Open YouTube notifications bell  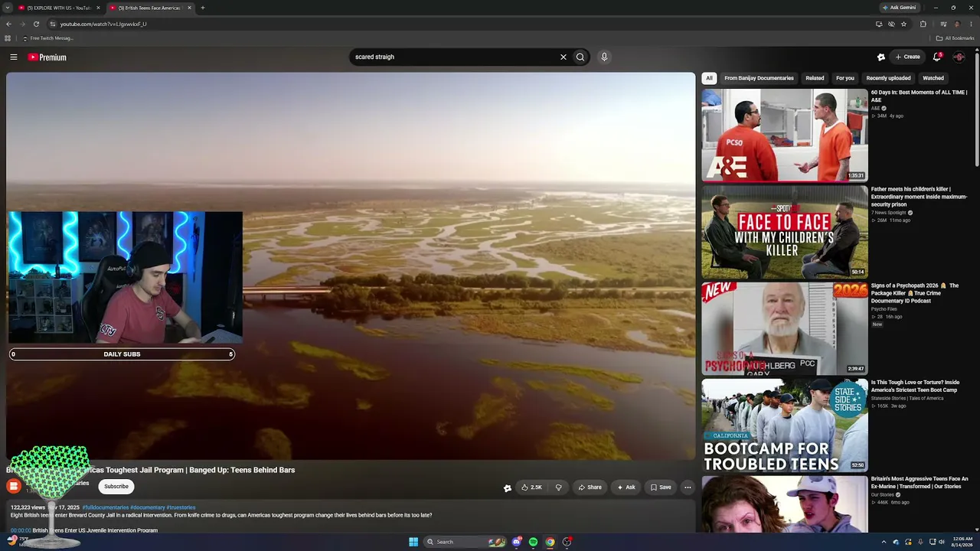point(937,57)
